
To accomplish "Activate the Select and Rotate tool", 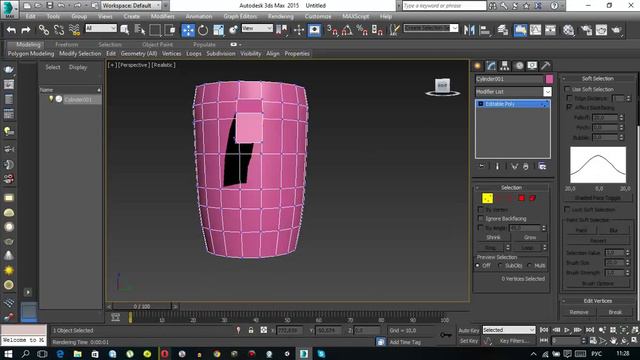I will click(203, 30).
